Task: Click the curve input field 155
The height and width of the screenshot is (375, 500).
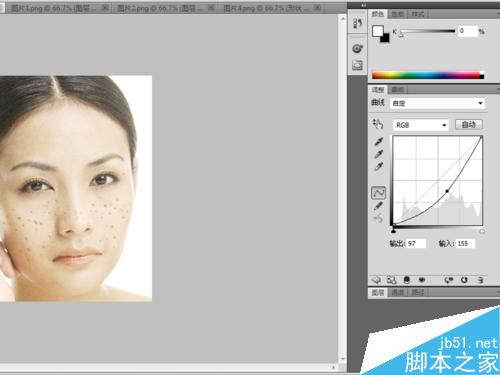Action: click(465, 244)
